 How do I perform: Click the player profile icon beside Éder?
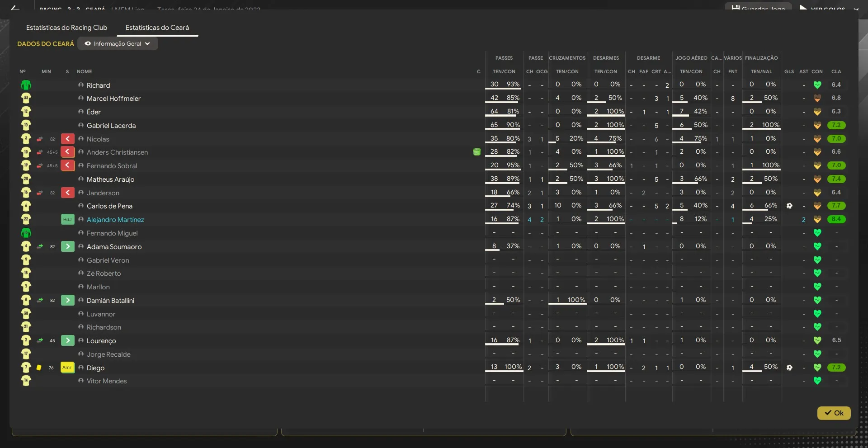[81, 112]
